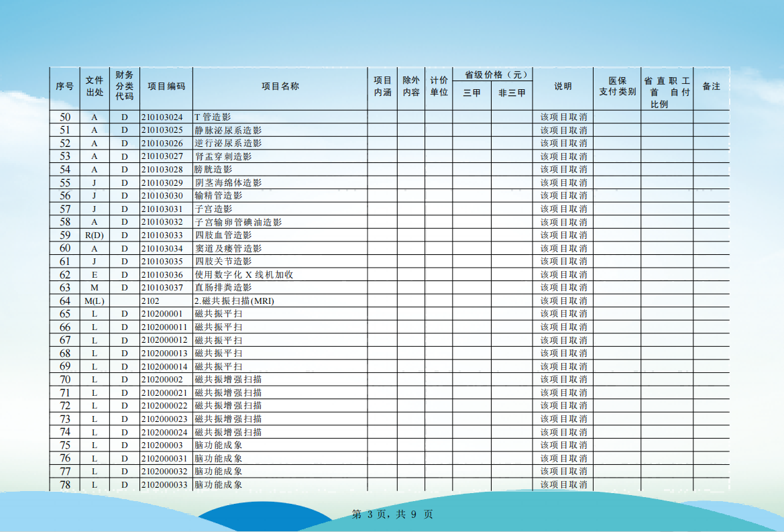The height and width of the screenshot is (532, 784).
Task: Click the M source cell in row 63
Action: click(x=94, y=288)
